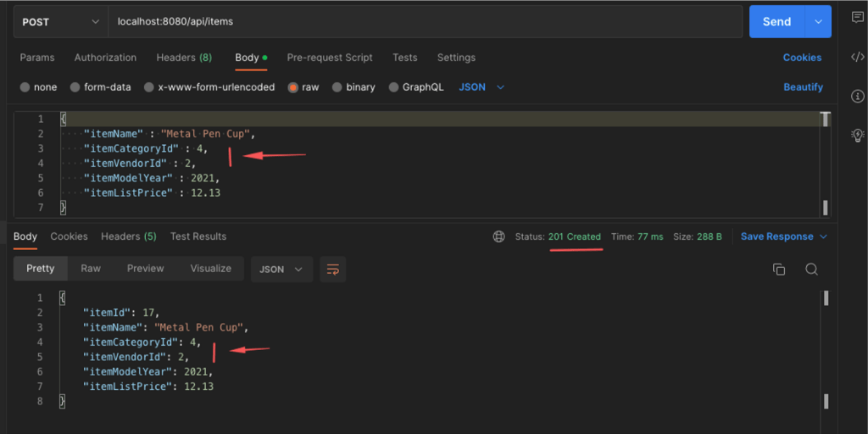The image size is (868, 434).
Task: Click the lightbulb icon in right sidebar
Action: [x=857, y=135]
